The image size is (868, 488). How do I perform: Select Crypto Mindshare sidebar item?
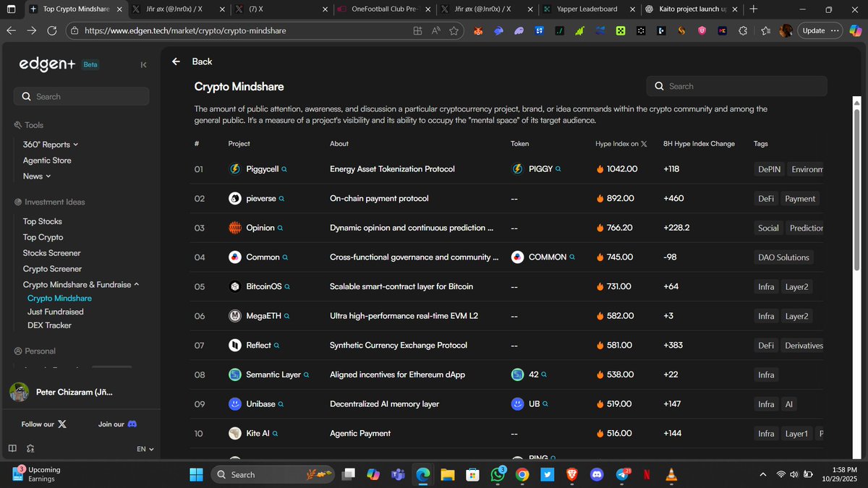59,298
